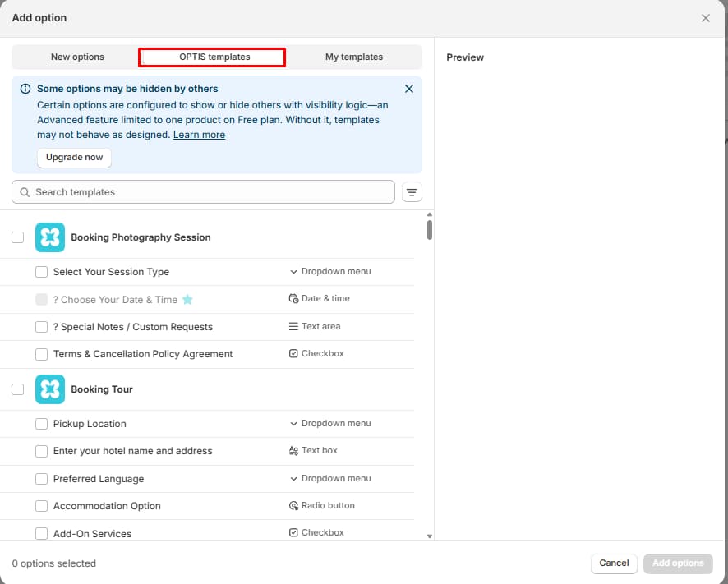Check Select Your Session Type option
728x584 pixels.
[41, 272]
